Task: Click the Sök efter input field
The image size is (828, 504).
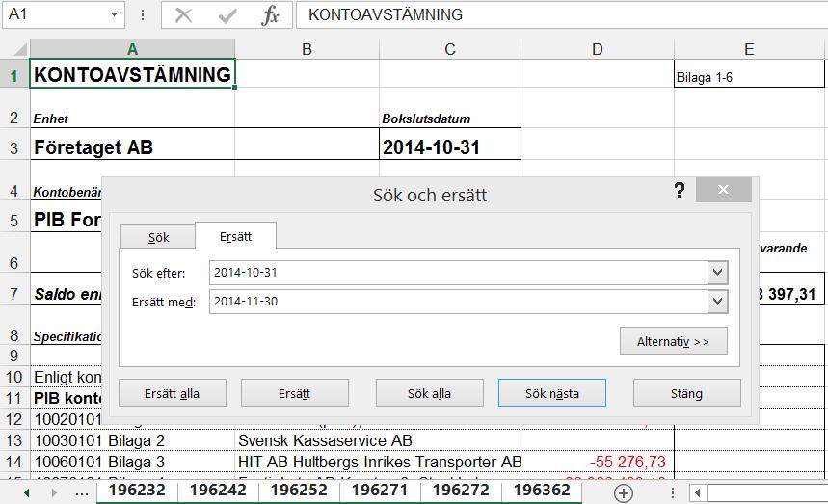Action: click(x=459, y=273)
